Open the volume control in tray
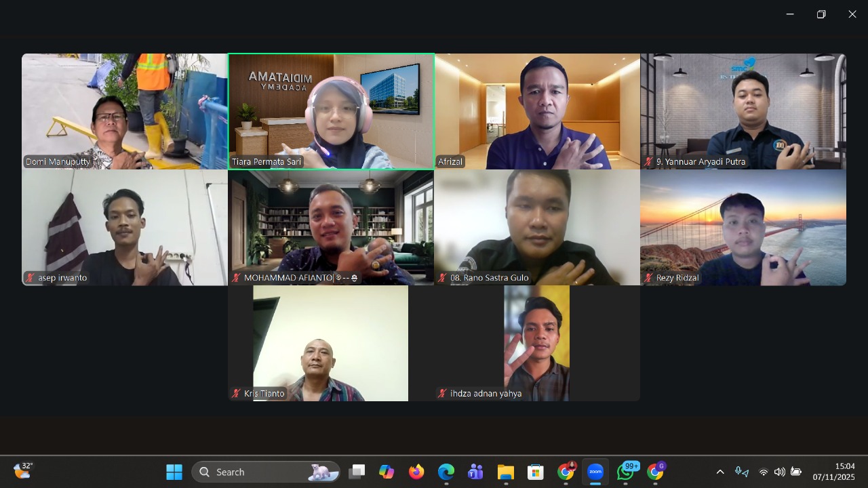 pyautogui.click(x=779, y=472)
